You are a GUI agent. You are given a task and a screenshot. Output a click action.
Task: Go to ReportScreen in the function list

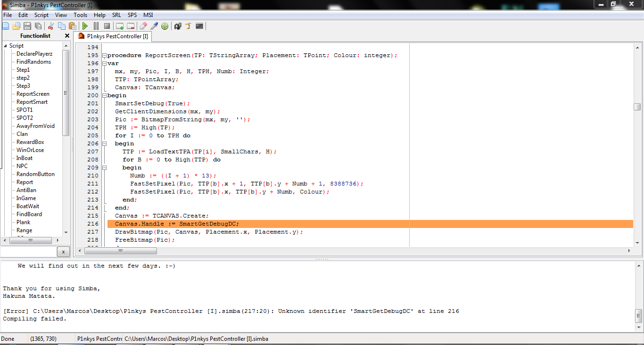tap(33, 94)
